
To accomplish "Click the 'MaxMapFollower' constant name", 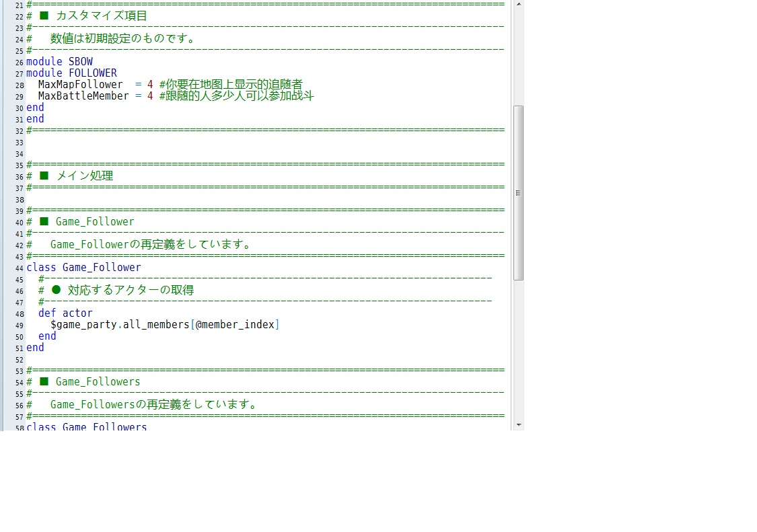I will click(81, 85).
